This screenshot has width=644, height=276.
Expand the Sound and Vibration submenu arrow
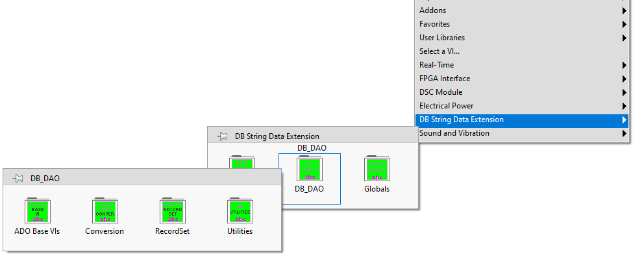(625, 134)
